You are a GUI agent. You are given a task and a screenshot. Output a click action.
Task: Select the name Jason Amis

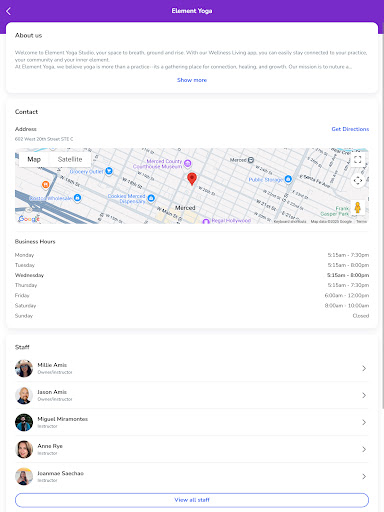(52, 392)
